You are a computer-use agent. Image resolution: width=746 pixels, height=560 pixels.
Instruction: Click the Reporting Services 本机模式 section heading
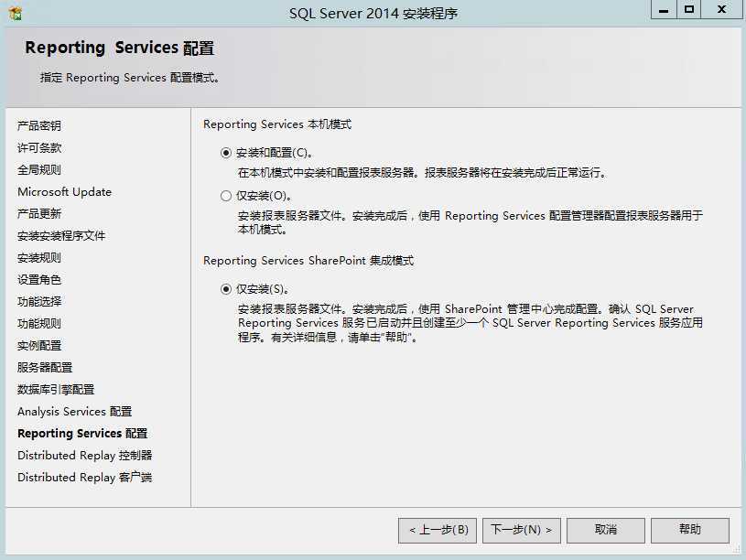tap(277, 124)
